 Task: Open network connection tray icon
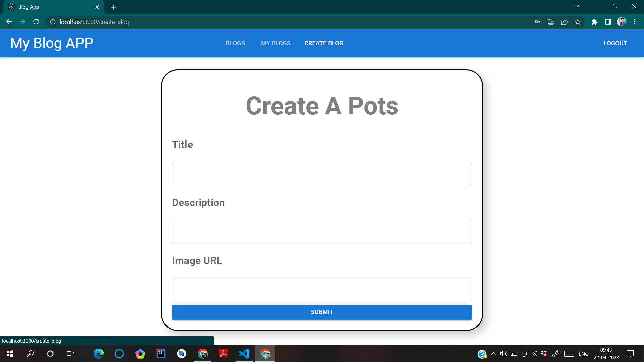coord(534,354)
